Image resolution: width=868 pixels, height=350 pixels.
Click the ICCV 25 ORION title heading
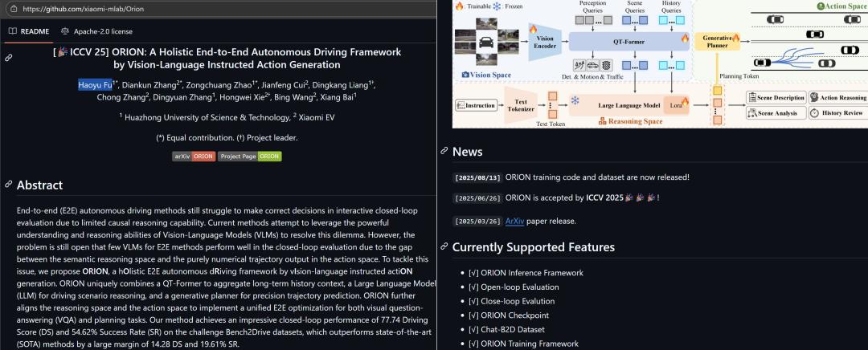tap(227, 58)
